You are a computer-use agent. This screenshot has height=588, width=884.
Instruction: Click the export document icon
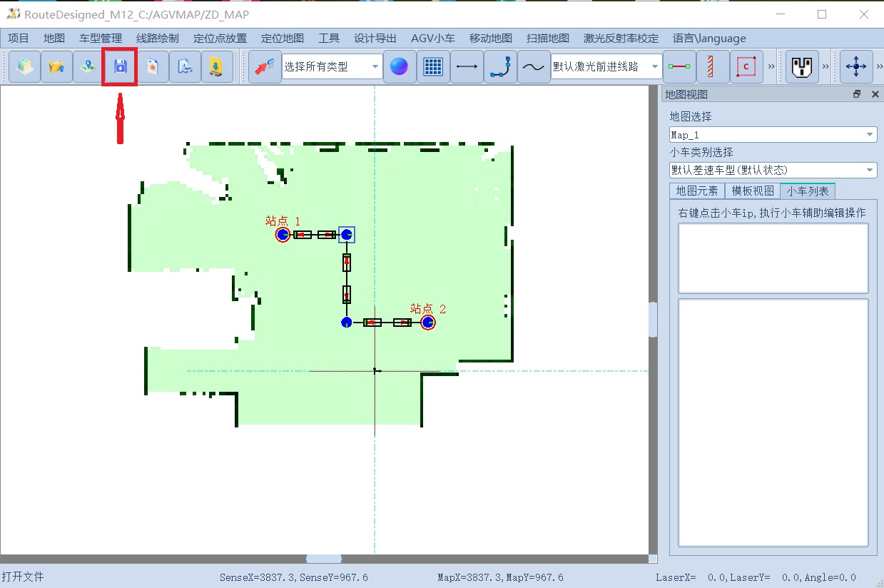click(185, 67)
